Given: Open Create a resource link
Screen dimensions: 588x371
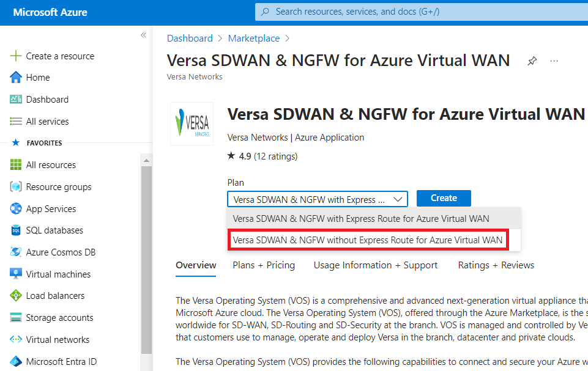Looking at the screenshot, I should tap(60, 56).
